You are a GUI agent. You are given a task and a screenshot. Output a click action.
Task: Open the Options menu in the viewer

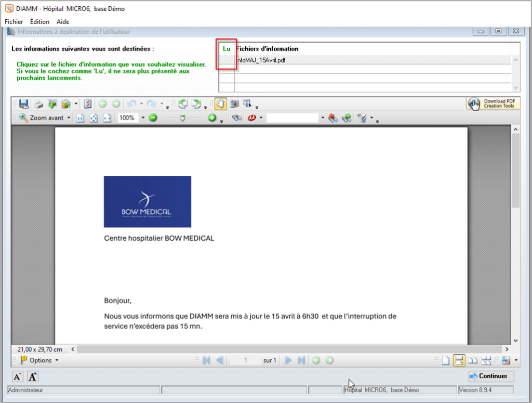point(39,360)
